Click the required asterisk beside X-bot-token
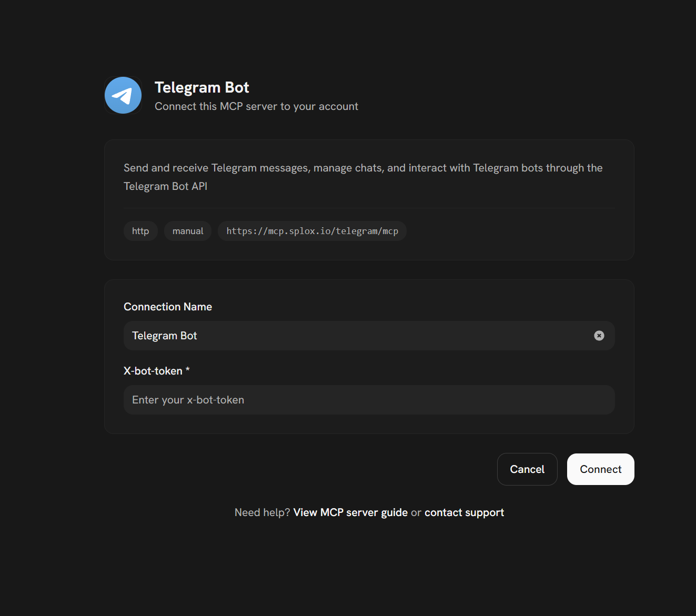 [188, 370]
